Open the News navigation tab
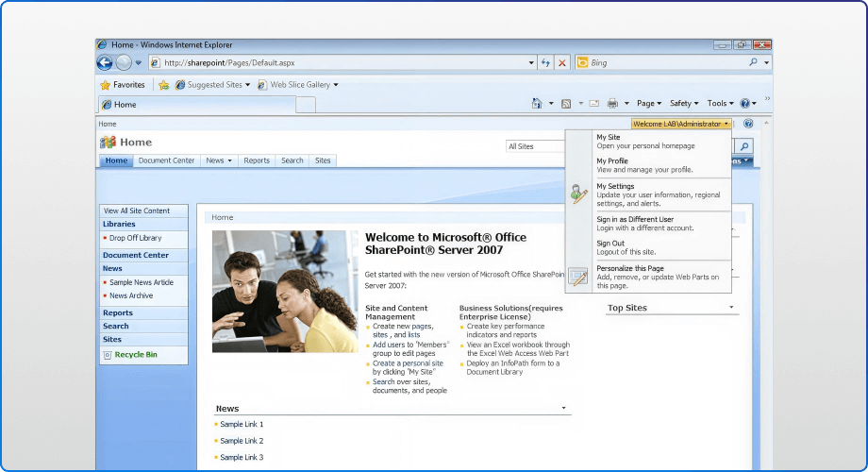This screenshot has height=472, width=868. pos(219,160)
